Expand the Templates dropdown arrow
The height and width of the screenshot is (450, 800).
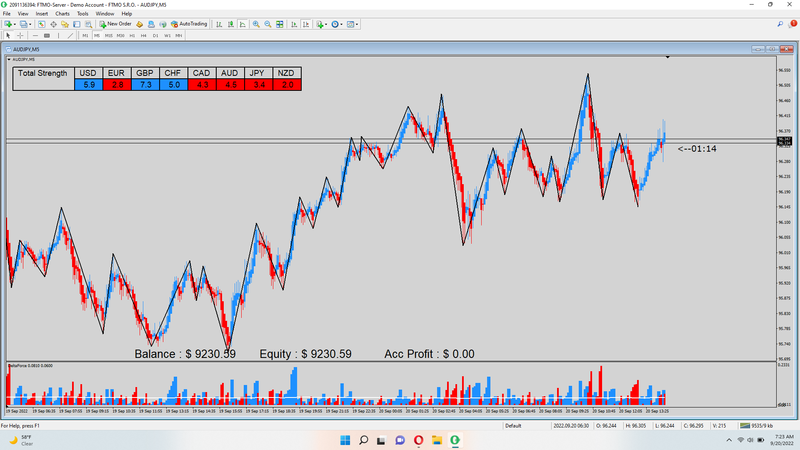click(x=357, y=24)
